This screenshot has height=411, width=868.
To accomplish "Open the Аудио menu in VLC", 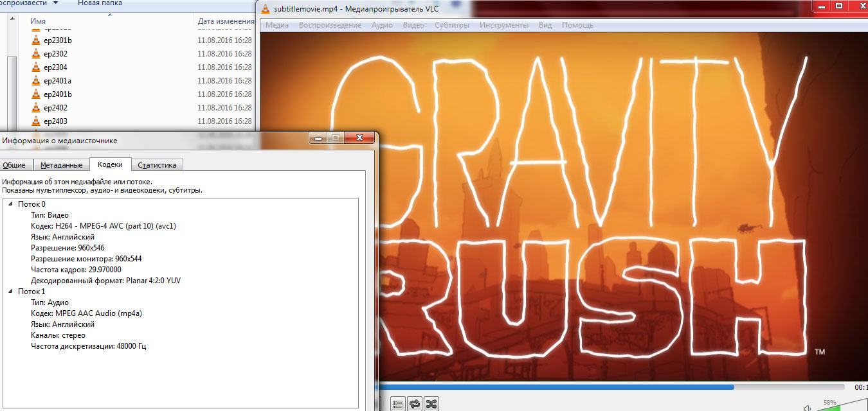I will (383, 25).
